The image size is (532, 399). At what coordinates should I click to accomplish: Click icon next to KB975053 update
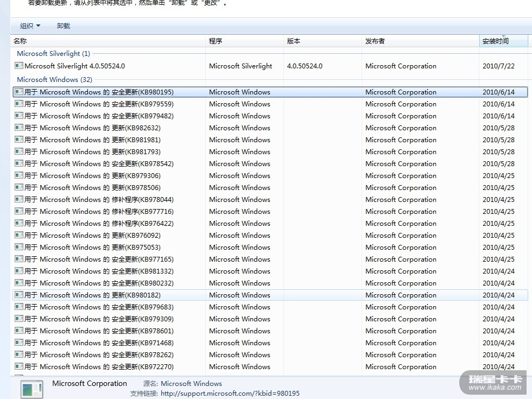(19, 247)
